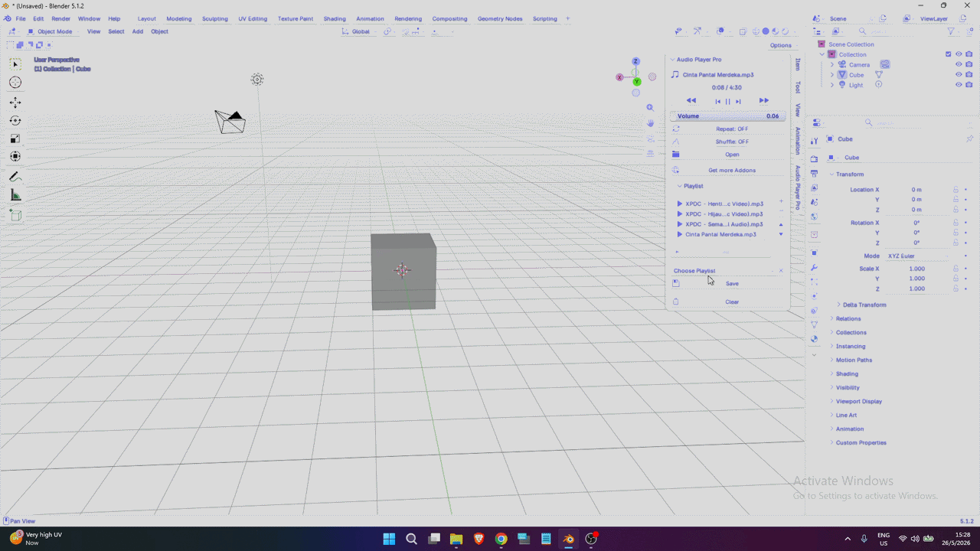Click the Scale X value field
The width and height of the screenshot is (980, 551).
click(x=916, y=269)
